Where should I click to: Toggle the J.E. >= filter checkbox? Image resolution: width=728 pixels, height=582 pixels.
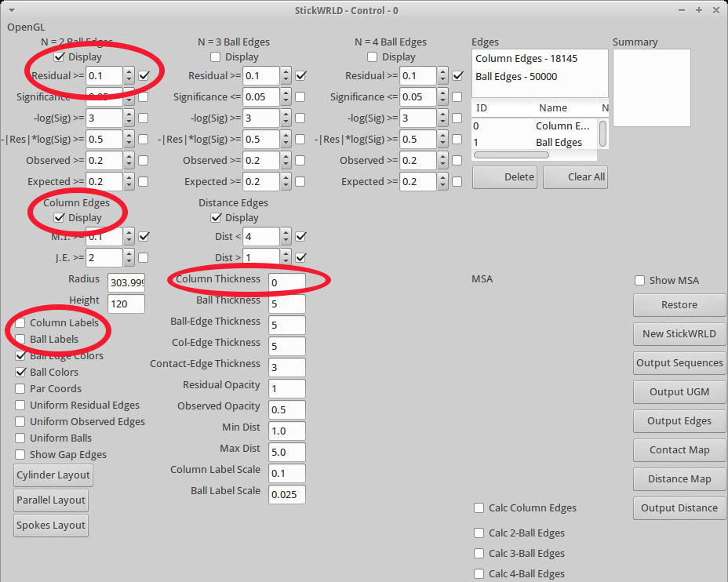[144, 257]
